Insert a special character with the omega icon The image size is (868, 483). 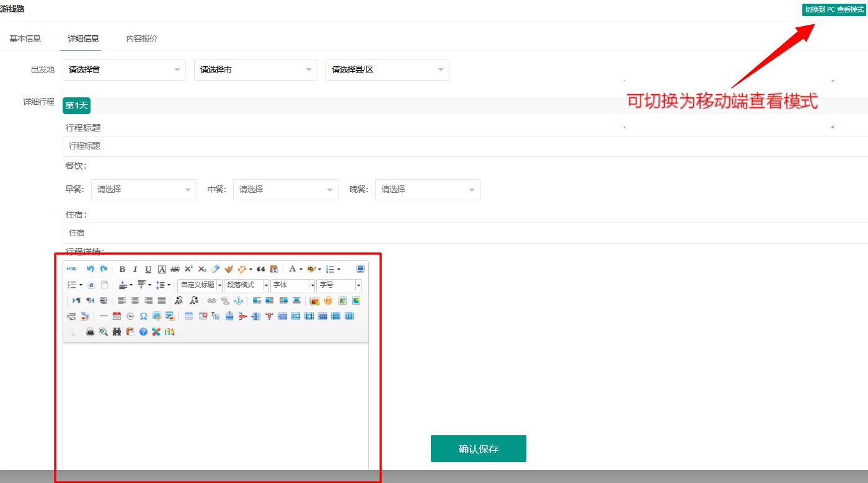[x=143, y=316]
